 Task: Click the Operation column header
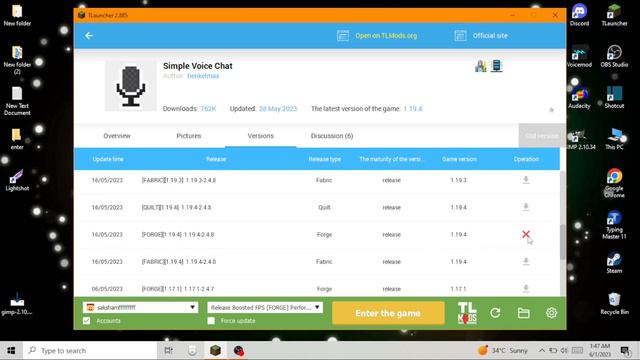[526, 159]
